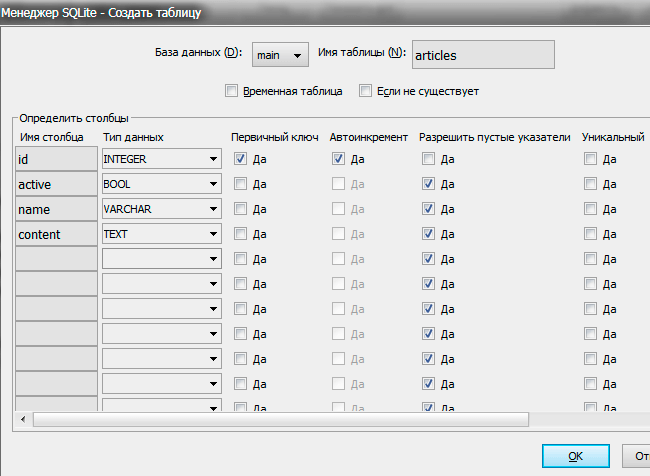Set the active column as primary key
This screenshot has width=650, height=476.
(x=240, y=184)
